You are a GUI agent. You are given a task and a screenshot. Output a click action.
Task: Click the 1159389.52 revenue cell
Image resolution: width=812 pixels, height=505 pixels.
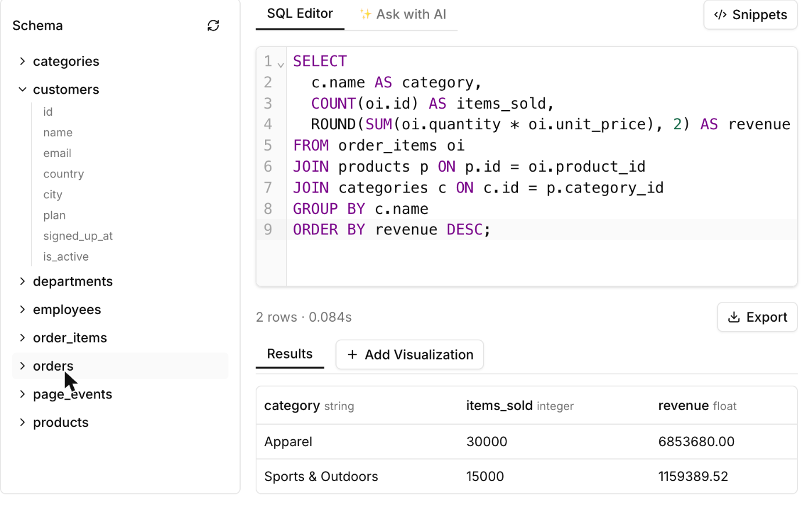coord(693,476)
